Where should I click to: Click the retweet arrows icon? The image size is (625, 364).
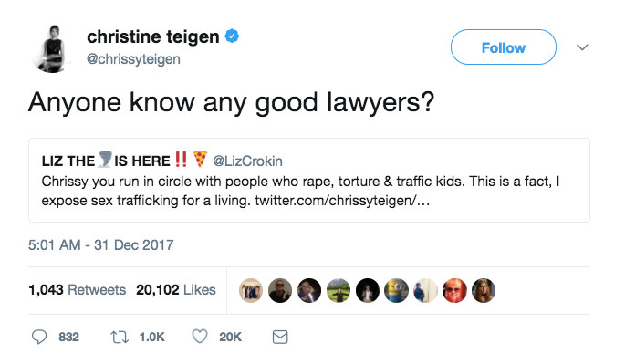[x=120, y=338]
